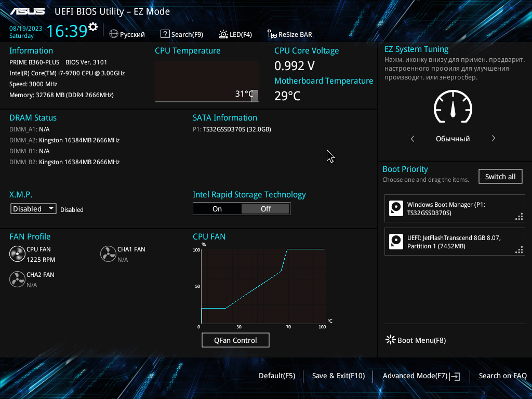Click the Windows Boot Manager disk icon
Viewport: 532px width, 399px height.
click(x=396, y=208)
